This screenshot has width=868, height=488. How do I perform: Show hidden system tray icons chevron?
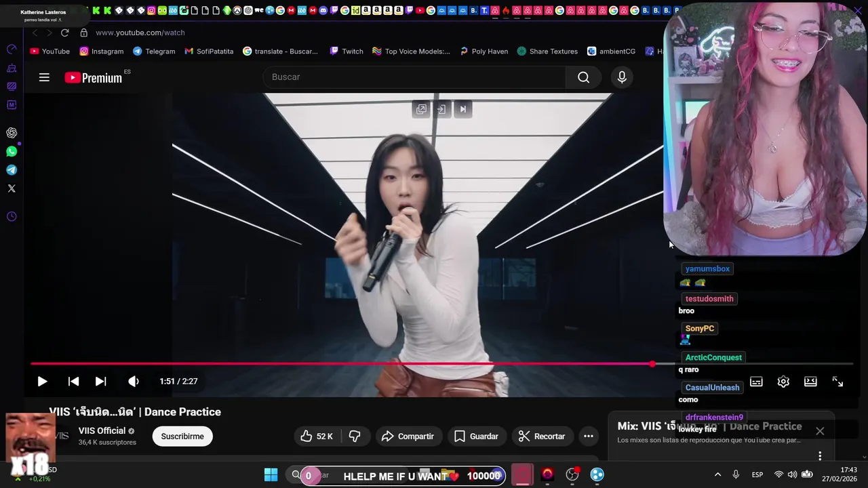[x=717, y=474]
